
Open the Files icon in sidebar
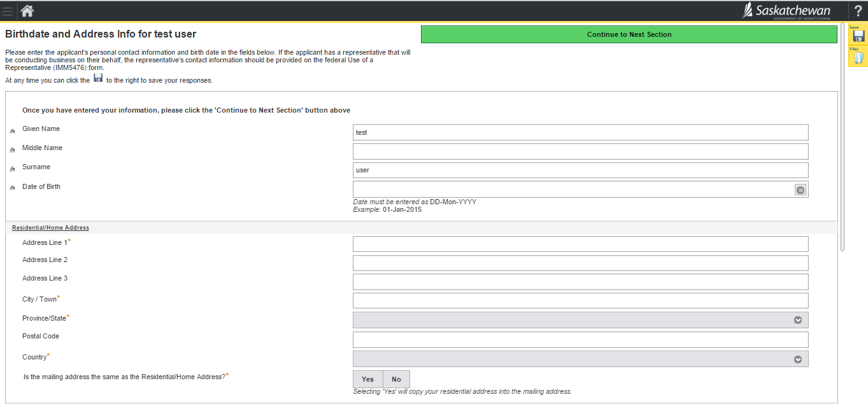tap(858, 57)
